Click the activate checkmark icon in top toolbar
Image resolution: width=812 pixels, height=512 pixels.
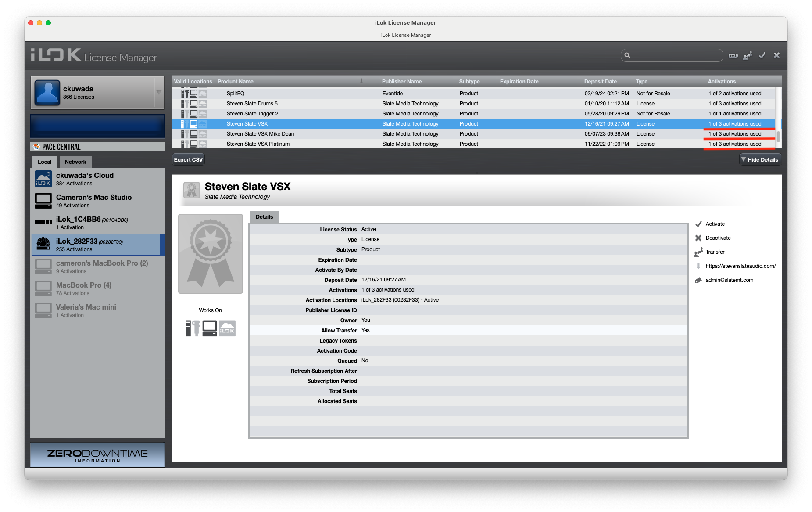pos(762,55)
